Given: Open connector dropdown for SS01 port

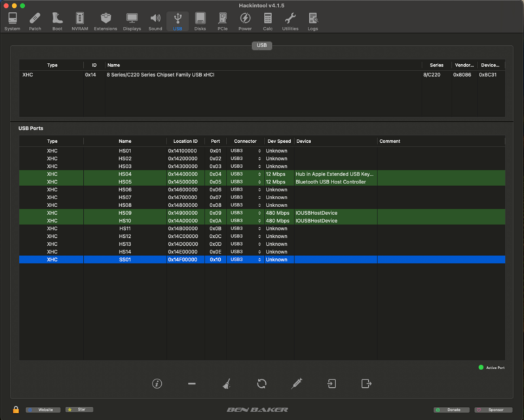Looking at the screenshot, I should (246, 259).
